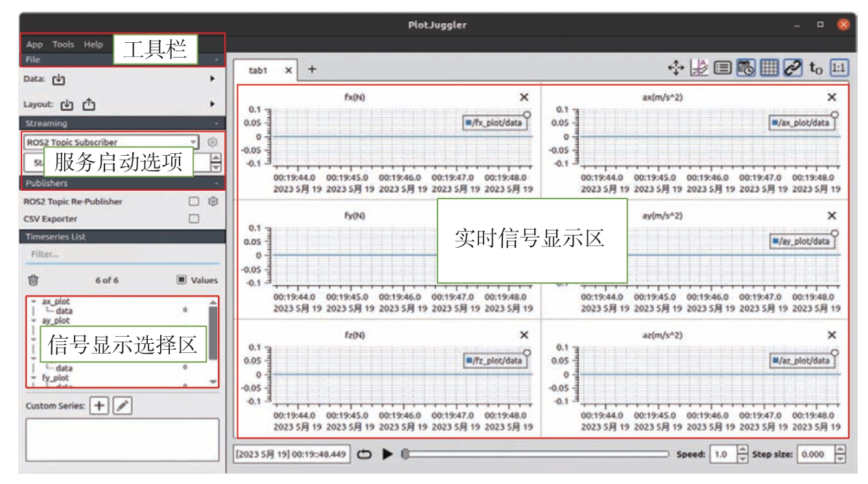Click the timestamp display field

tap(292, 455)
